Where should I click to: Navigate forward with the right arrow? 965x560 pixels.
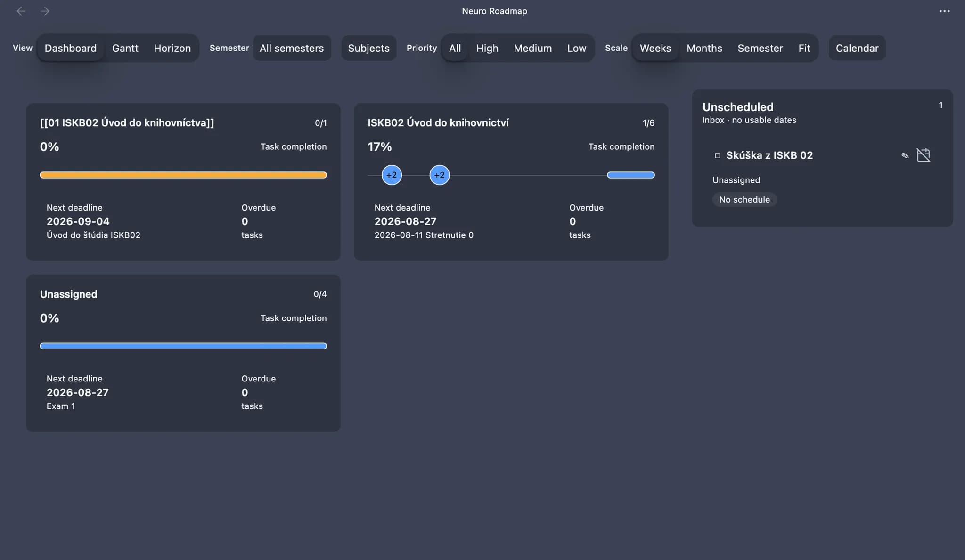tap(45, 11)
